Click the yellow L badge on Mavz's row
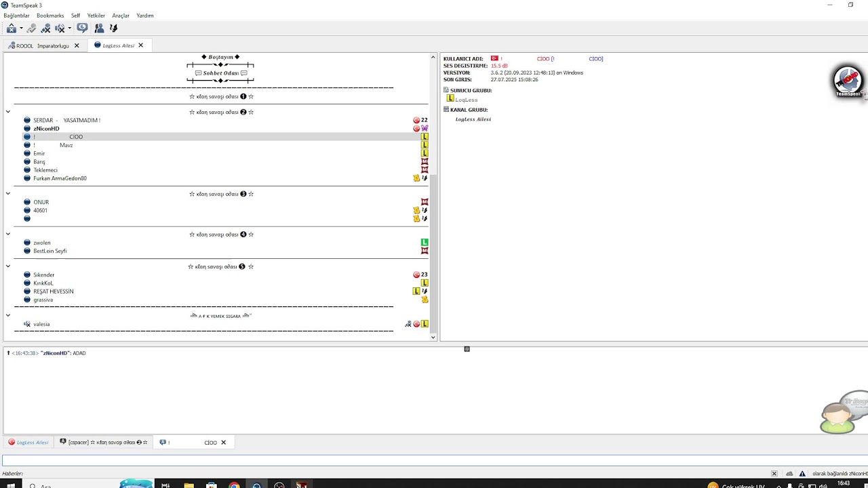 tap(425, 145)
